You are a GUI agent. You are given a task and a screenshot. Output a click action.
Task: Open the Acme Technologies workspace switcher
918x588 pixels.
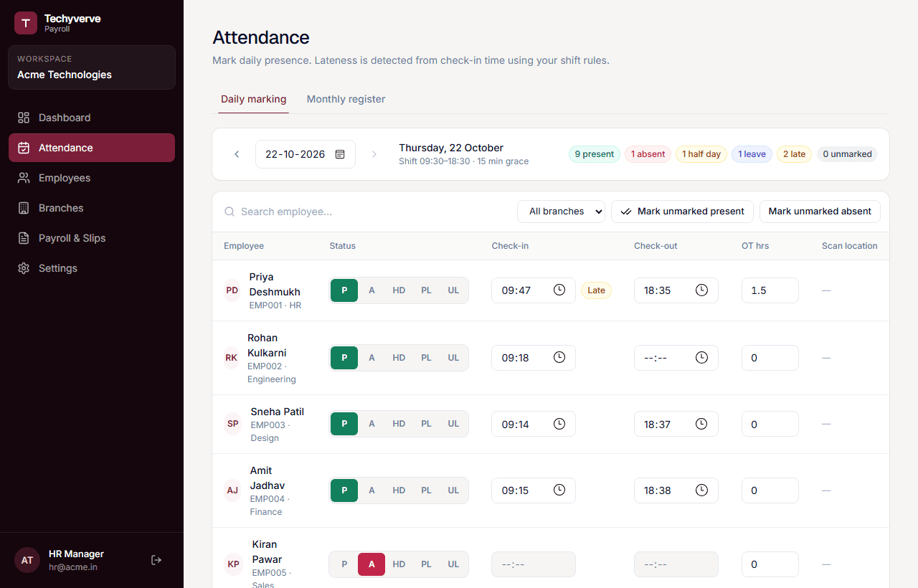click(x=92, y=67)
